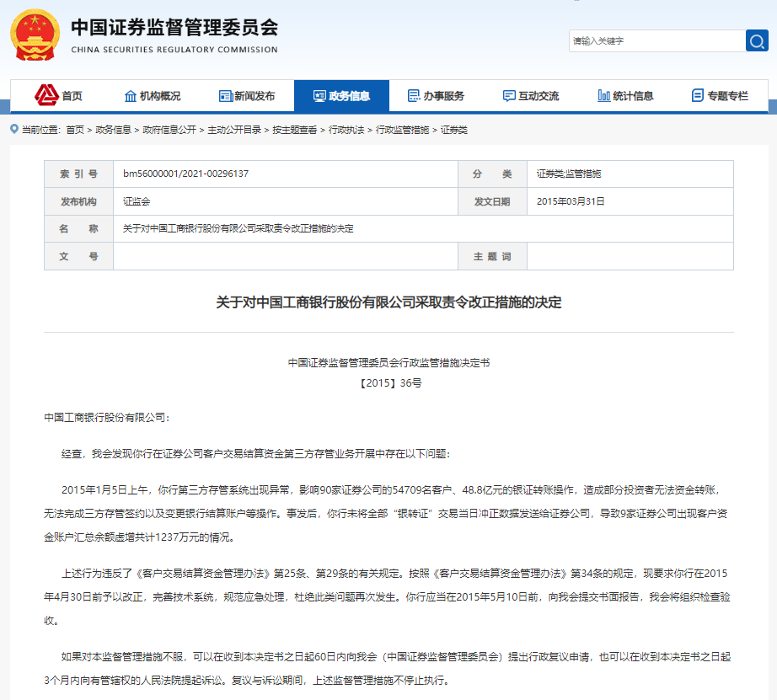Click the 互动交流 chat bubble icon
Image resolution: width=777 pixels, height=700 pixels.
[508, 96]
